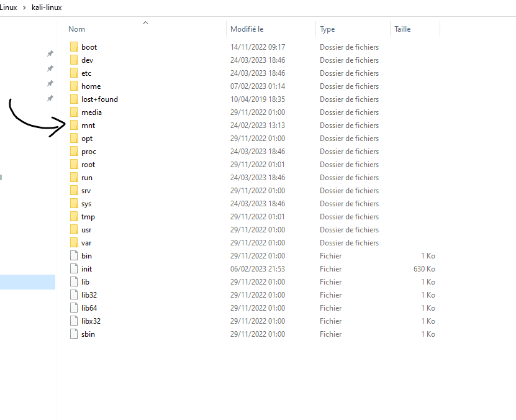
Task: Click the 06/02/2023 21:53 date cell
Action: (x=258, y=269)
